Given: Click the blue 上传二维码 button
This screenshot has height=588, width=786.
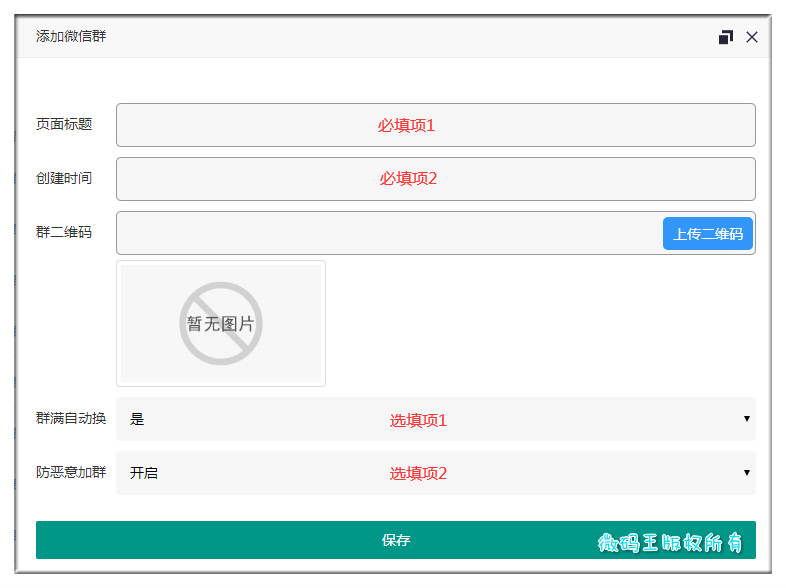Looking at the screenshot, I should point(708,234).
